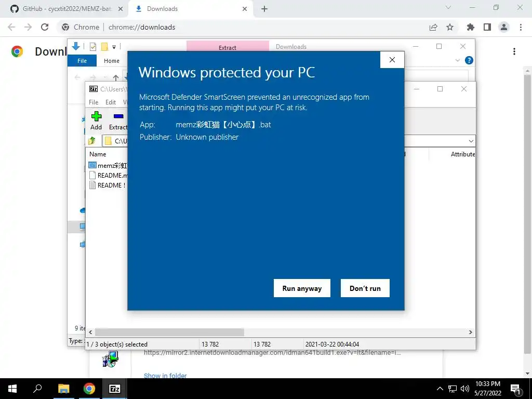Select the README！ text file in 7-Zip
This screenshot has height=399, width=532.
tap(108, 185)
